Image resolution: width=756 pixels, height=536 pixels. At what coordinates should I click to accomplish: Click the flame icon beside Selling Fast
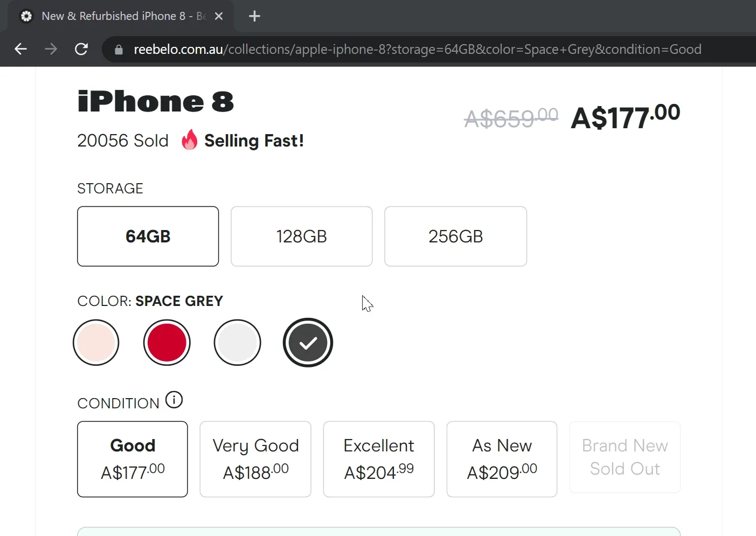coord(189,140)
